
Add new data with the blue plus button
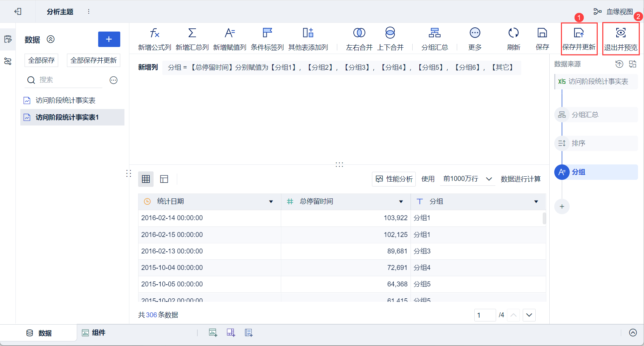click(109, 39)
